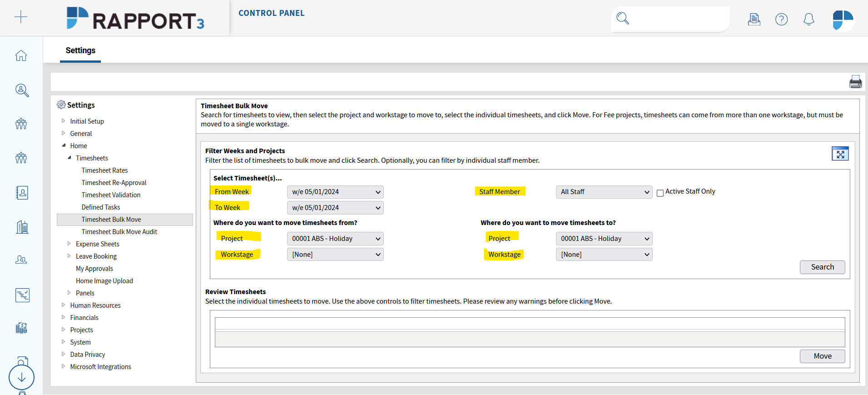Switch to the Settings tab
The width and height of the screenshot is (868, 395).
point(80,50)
